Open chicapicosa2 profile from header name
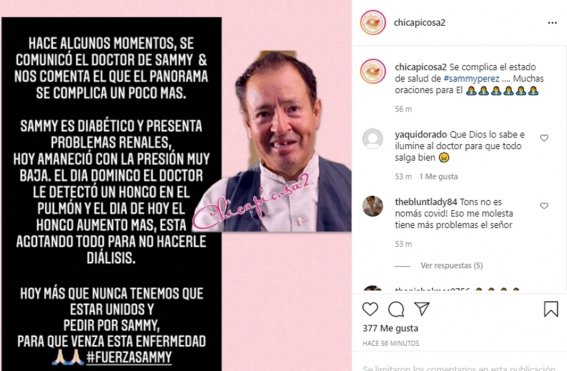Screen dimensions: 567x371 pos(419,22)
